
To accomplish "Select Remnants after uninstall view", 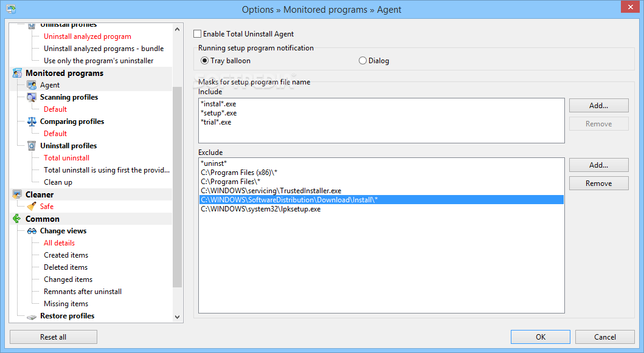I will 83,292.
